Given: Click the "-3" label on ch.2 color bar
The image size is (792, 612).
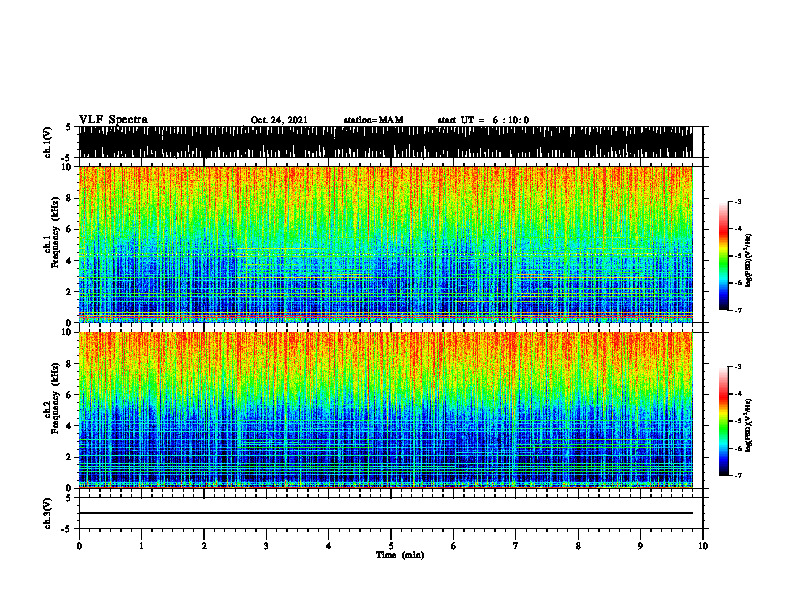Looking at the screenshot, I should click(738, 367).
